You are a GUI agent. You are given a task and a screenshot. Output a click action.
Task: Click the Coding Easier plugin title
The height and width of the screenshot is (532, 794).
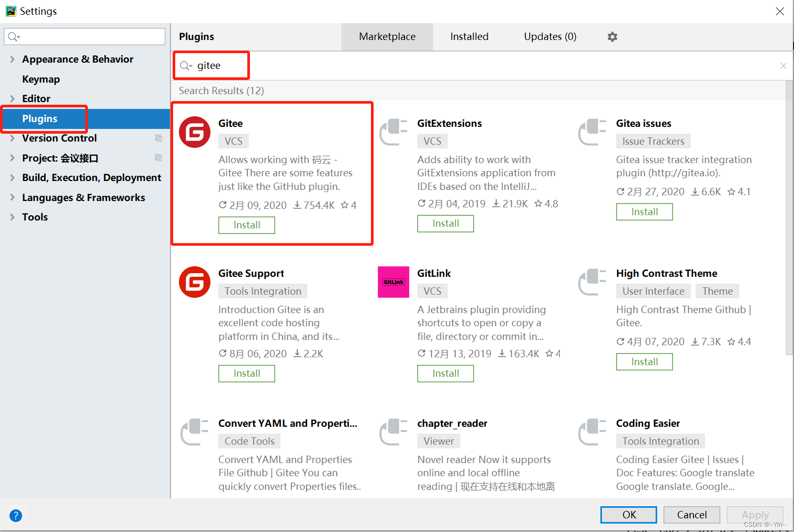click(x=648, y=424)
